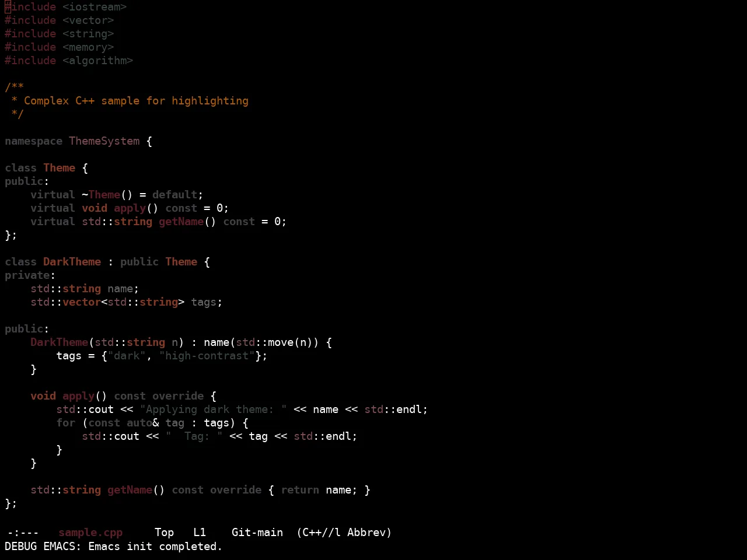Click the comment 'Complex C++ sample for highlighting'
The width and height of the screenshot is (747, 560).
click(x=136, y=101)
